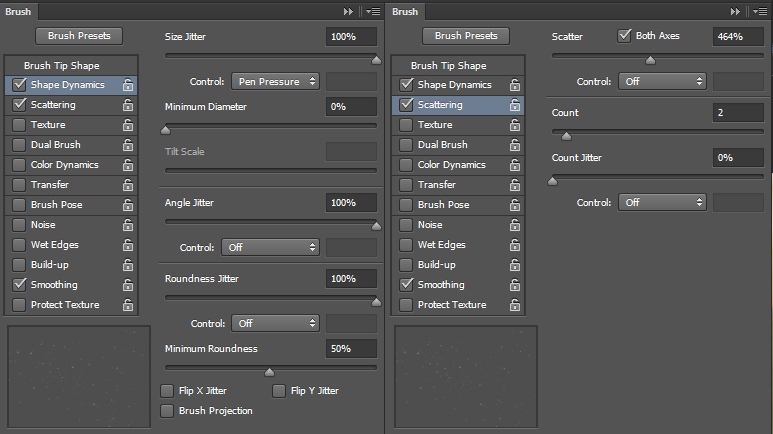Open the right Brush panel flyout menu icon
This screenshot has height=434, width=773.
coord(760,11)
